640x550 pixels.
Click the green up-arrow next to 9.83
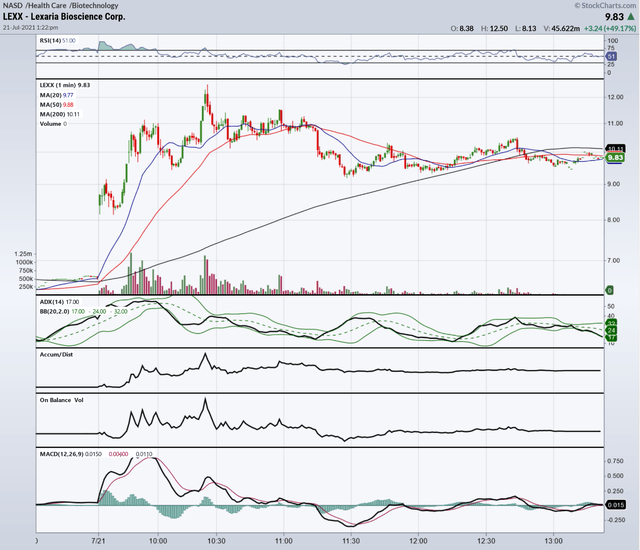631,17
